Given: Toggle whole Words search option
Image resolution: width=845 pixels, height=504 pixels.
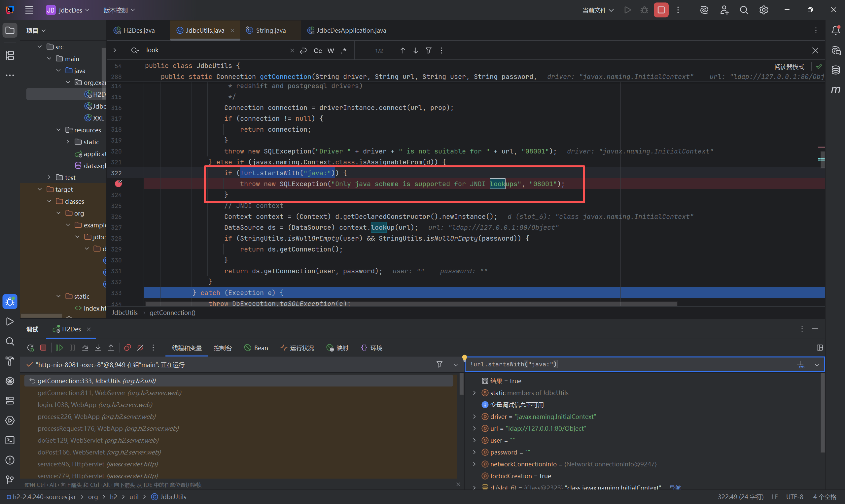Looking at the screenshot, I should [331, 50].
